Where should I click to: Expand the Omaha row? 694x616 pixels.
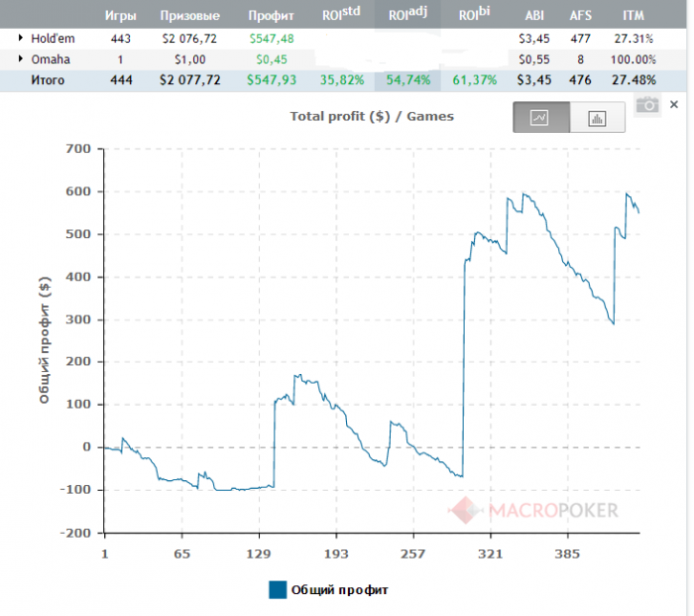21,59
